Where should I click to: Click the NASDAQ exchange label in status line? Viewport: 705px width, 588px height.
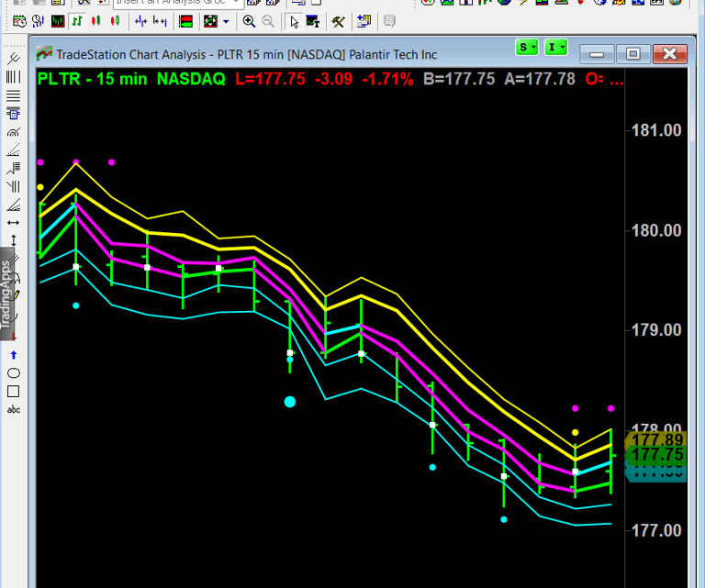[191, 79]
